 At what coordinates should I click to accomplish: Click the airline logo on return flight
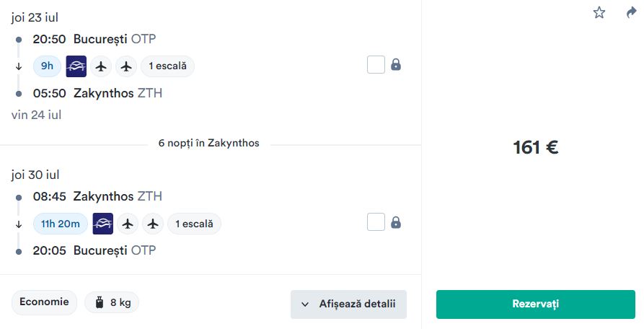click(103, 224)
